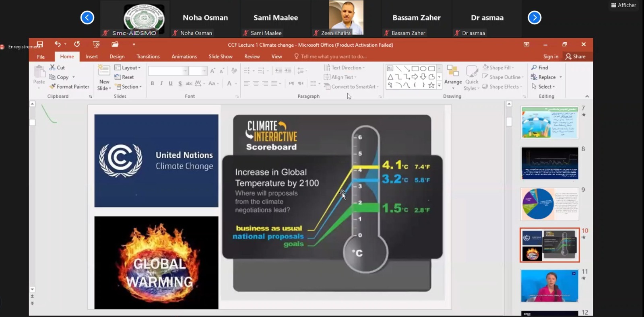This screenshot has width=644, height=317.
Task: Open the Shape Fill dropdown
Action: [498, 68]
